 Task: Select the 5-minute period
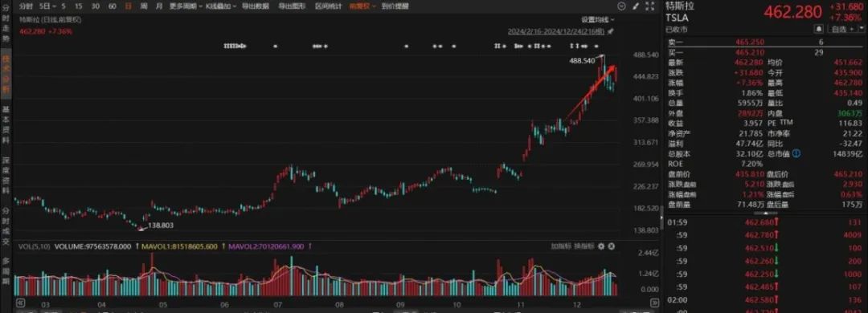click(63, 6)
